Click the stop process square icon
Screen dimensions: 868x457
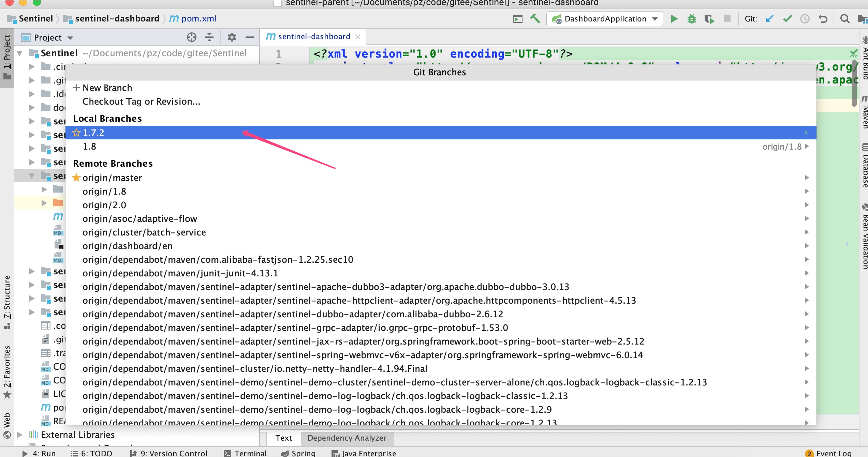(x=727, y=19)
